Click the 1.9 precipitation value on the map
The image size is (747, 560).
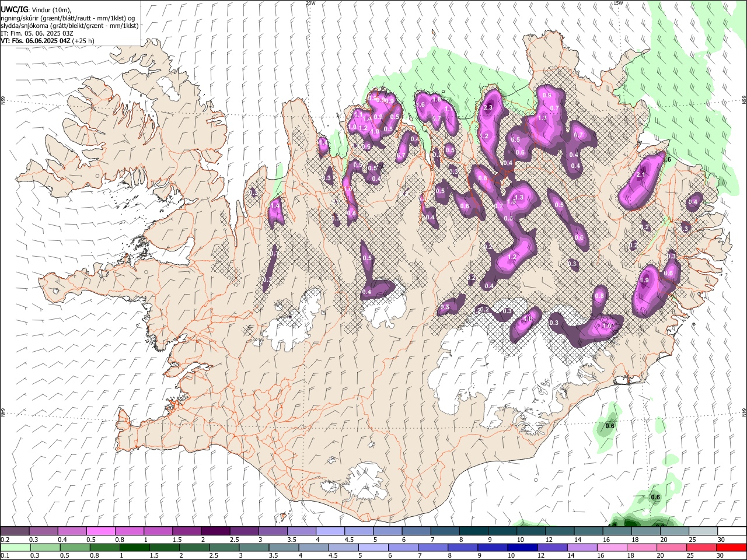(644, 280)
